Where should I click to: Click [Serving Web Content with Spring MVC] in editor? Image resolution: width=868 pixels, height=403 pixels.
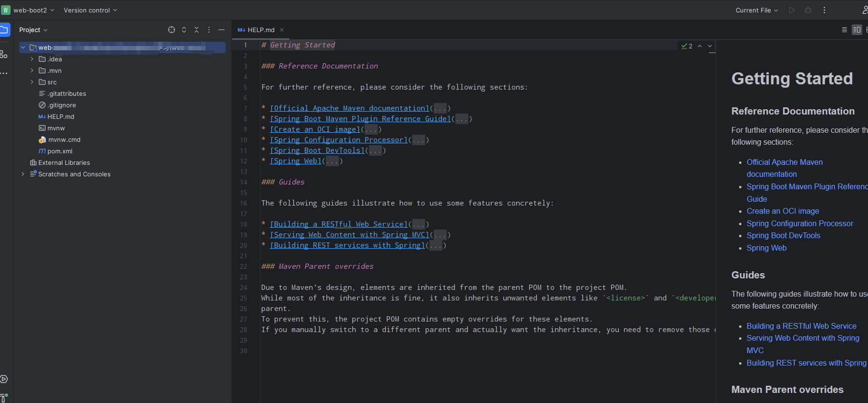point(350,235)
